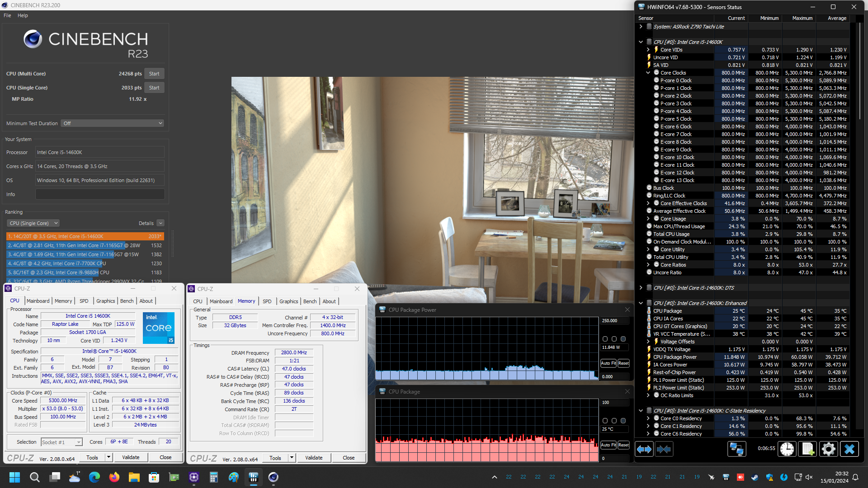Open Cinebench Help menu
Image resolution: width=868 pixels, height=488 pixels.
pos(23,15)
